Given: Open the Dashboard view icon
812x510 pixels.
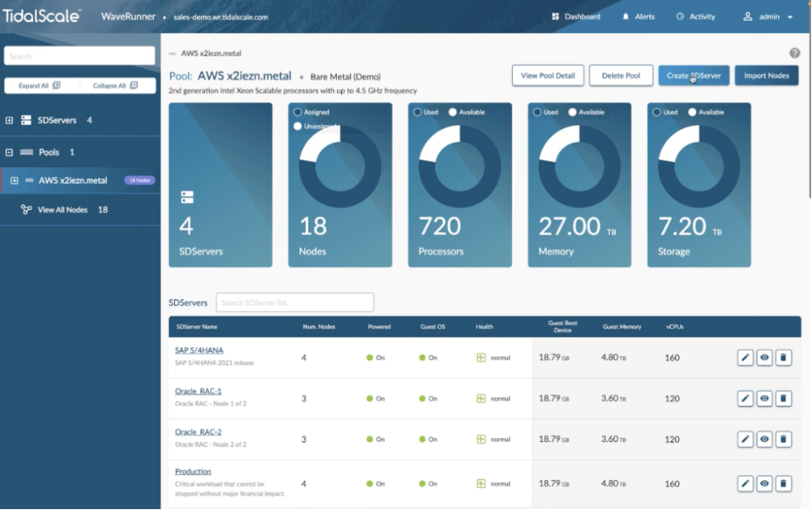Looking at the screenshot, I should [x=556, y=15].
